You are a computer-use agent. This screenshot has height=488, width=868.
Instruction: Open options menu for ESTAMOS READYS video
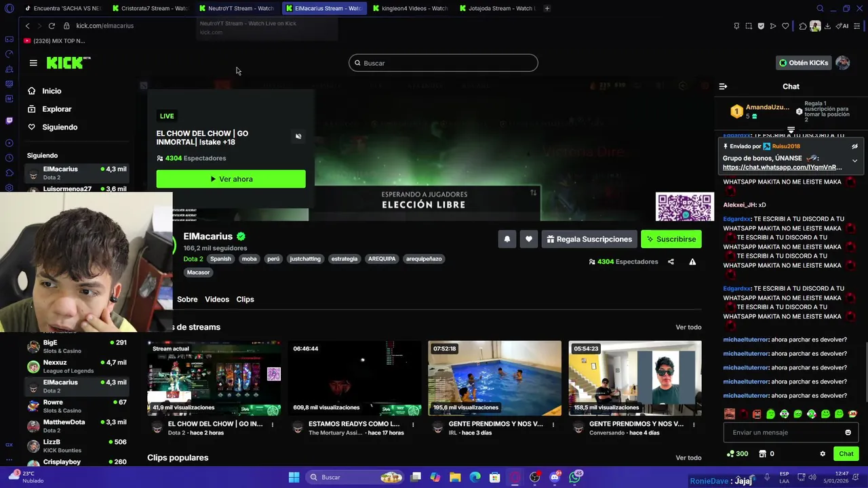pyautogui.click(x=413, y=425)
